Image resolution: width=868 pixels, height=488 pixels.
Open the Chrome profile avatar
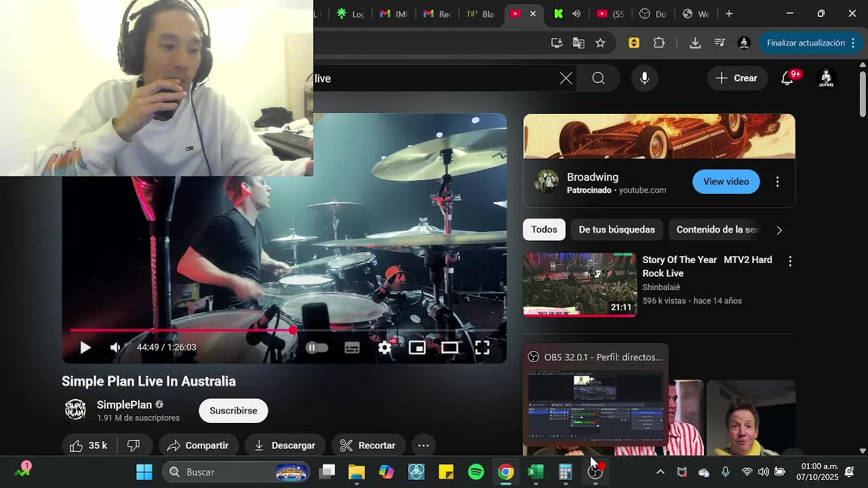[x=744, y=43]
